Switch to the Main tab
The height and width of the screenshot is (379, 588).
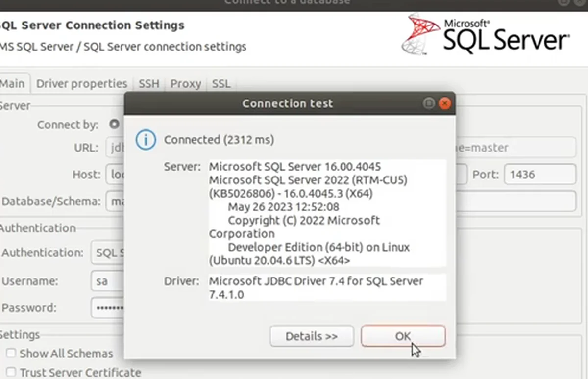pyautogui.click(x=13, y=83)
